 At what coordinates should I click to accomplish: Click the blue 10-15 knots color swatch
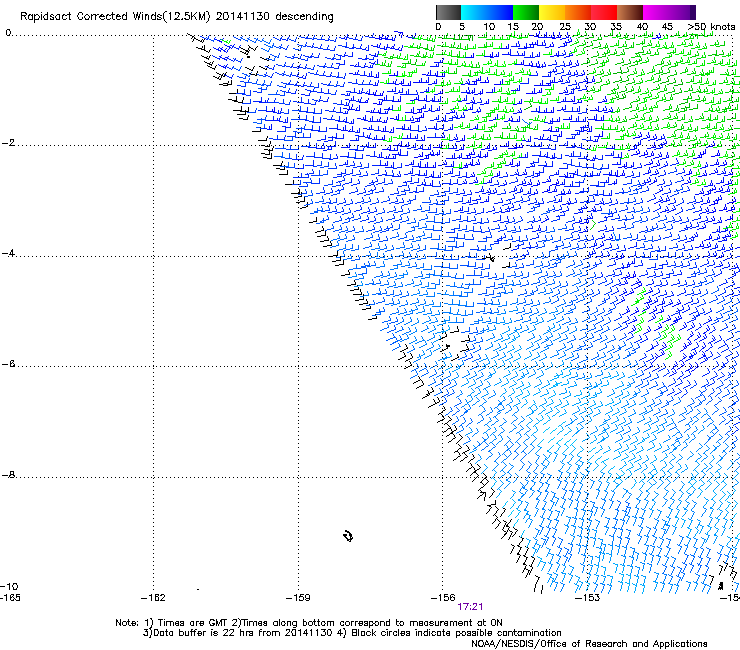[x=500, y=12]
